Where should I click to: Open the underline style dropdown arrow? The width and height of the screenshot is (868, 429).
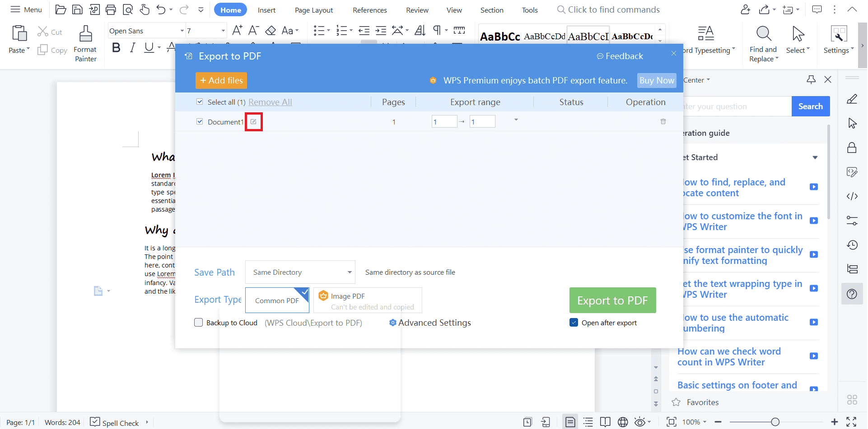(159, 47)
